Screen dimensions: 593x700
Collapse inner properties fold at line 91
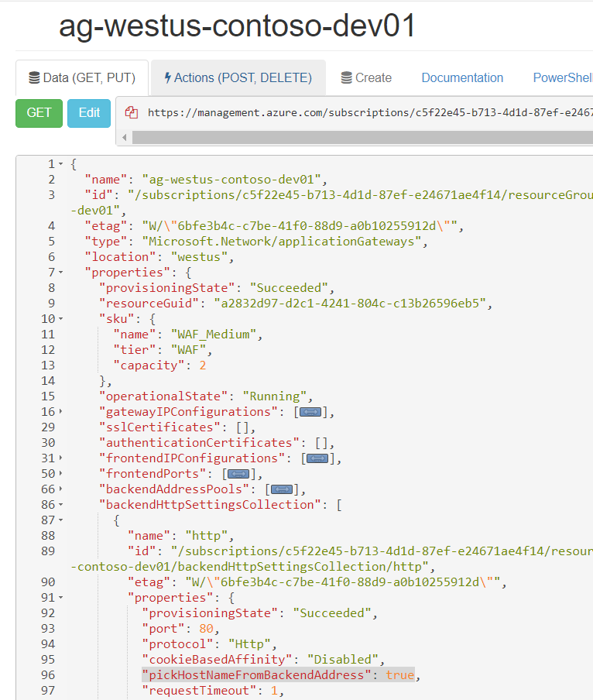click(60, 598)
